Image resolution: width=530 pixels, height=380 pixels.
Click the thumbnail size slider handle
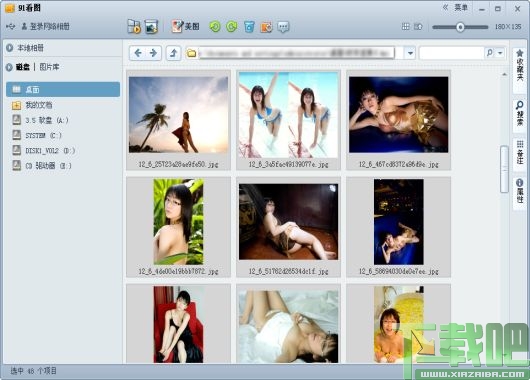pyautogui.click(x=460, y=27)
